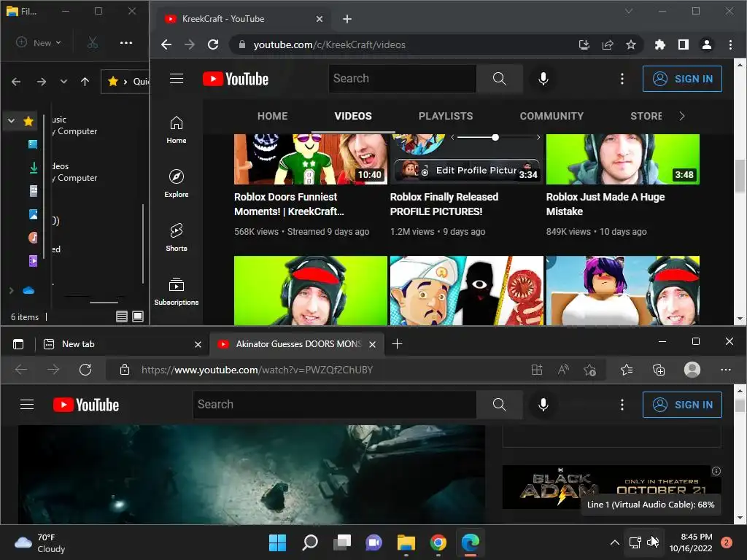Open a new tab in Edge
This screenshot has width=747, height=560.
(397, 344)
